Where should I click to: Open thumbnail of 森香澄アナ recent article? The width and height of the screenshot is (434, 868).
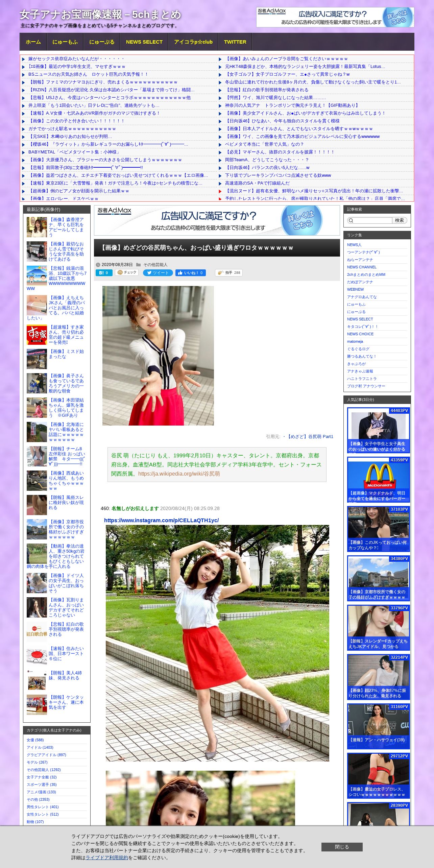pos(37,227)
